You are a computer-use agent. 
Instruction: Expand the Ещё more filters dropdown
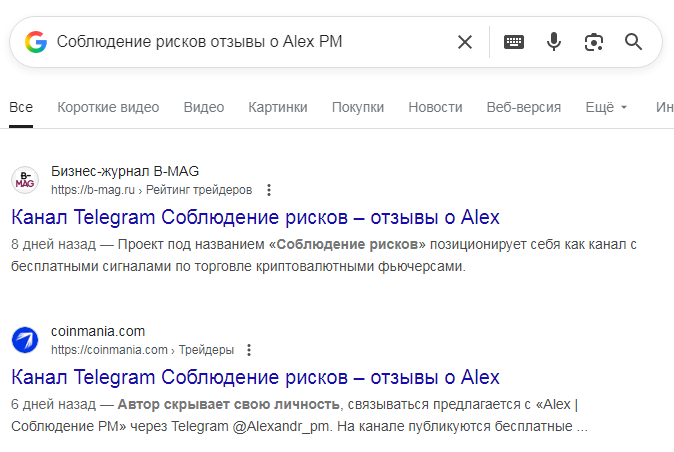pos(606,107)
